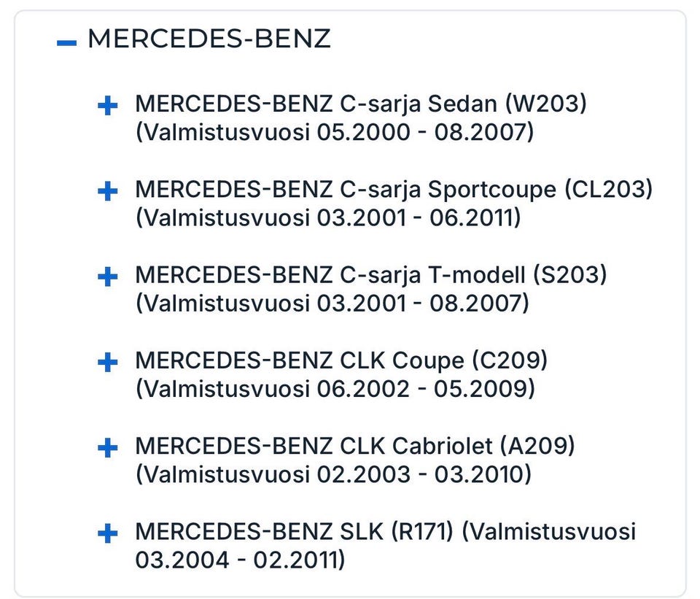This screenshot has height=599, width=700.
Task: Expand the C-sarja Sedan (W203) plus icon
Action: click(107, 107)
